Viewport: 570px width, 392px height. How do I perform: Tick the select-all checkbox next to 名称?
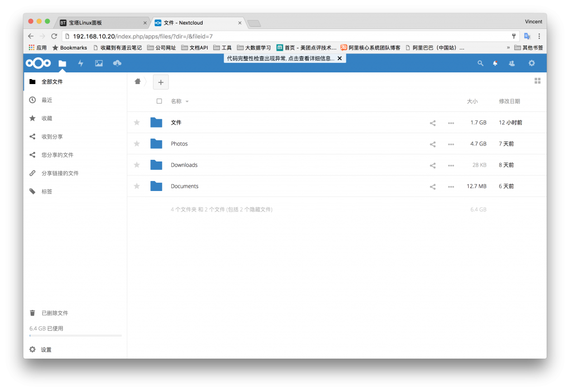tap(159, 101)
